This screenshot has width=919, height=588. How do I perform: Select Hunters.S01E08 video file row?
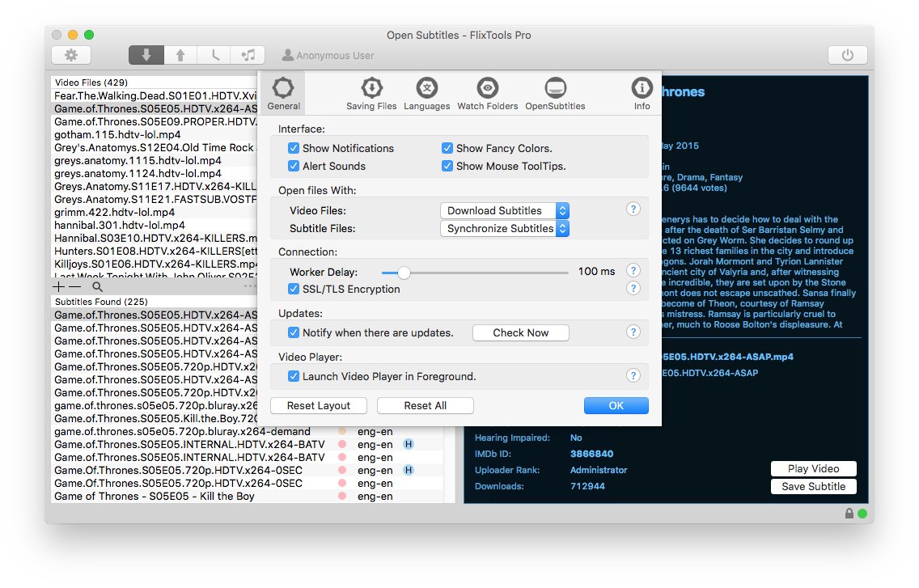coord(155,251)
